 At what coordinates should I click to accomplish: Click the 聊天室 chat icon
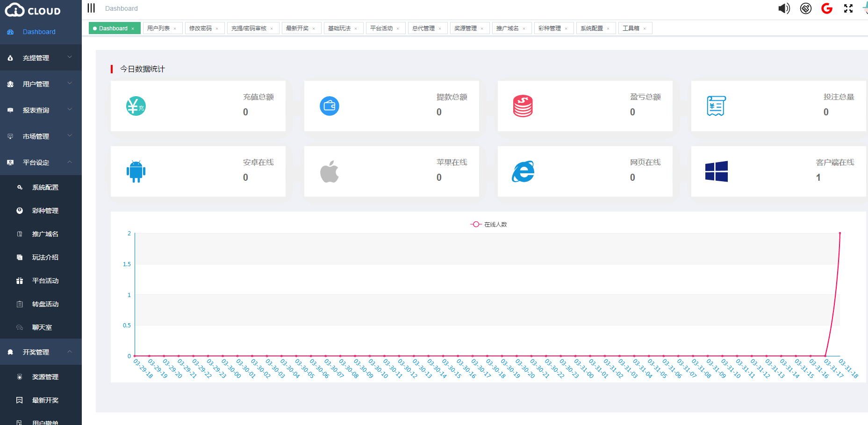(x=20, y=327)
